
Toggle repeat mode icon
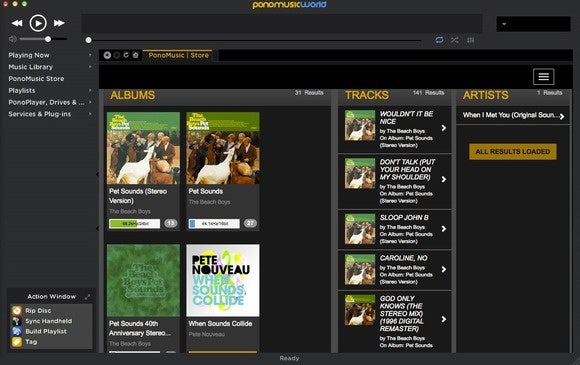point(439,40)
